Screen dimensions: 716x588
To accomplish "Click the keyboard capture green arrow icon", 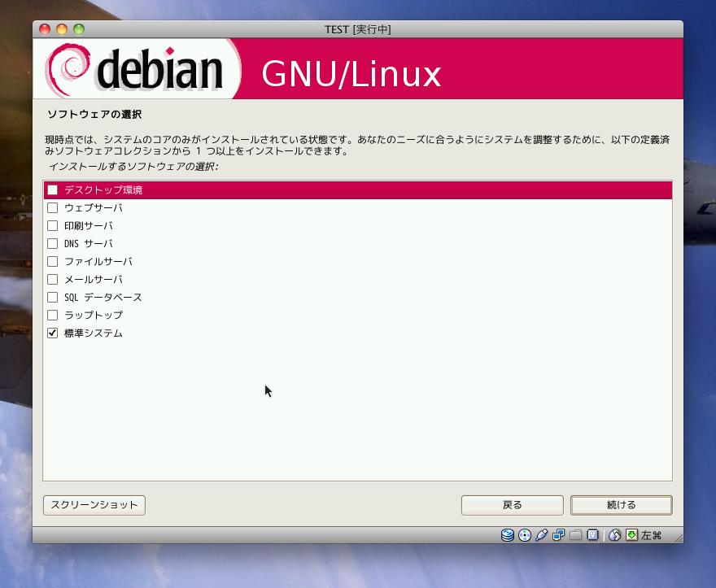I will [x=631, y=535].
